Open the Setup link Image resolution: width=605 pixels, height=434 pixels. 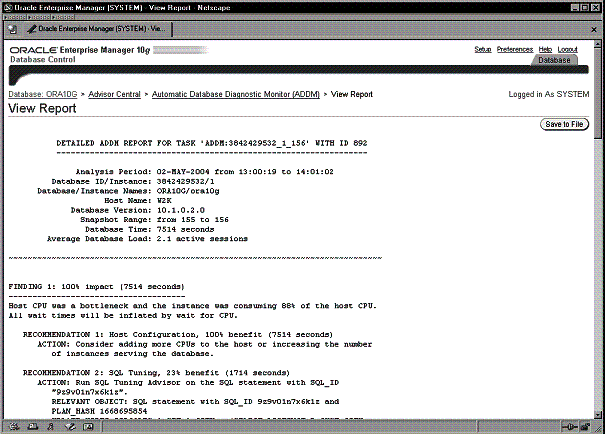483,49
